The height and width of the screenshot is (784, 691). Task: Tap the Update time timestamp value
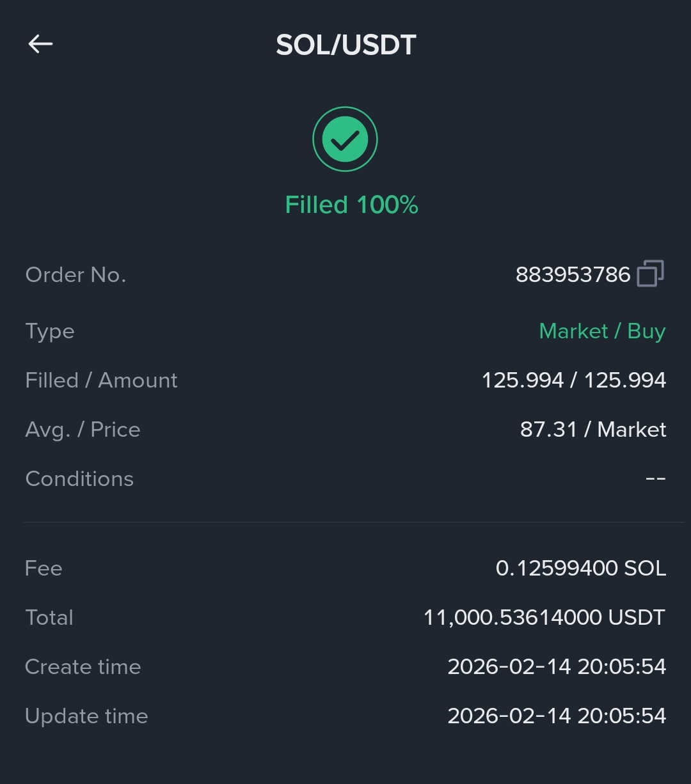(x=557, y=716)
